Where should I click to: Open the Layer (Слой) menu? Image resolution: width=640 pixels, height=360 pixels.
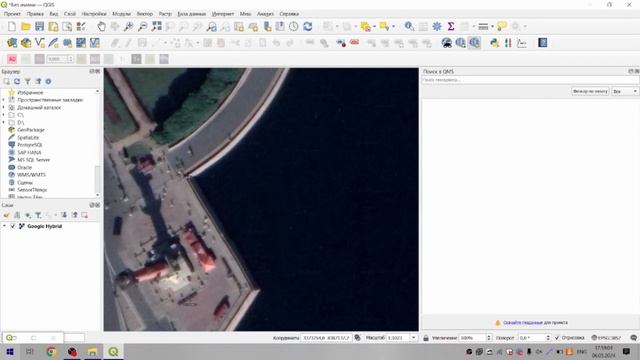(x=70, y=14)
